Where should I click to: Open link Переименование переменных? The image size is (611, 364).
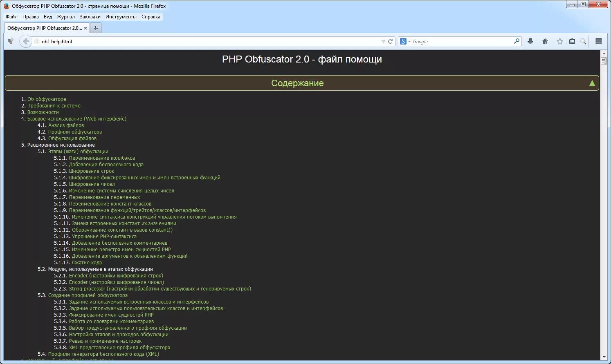104,197
